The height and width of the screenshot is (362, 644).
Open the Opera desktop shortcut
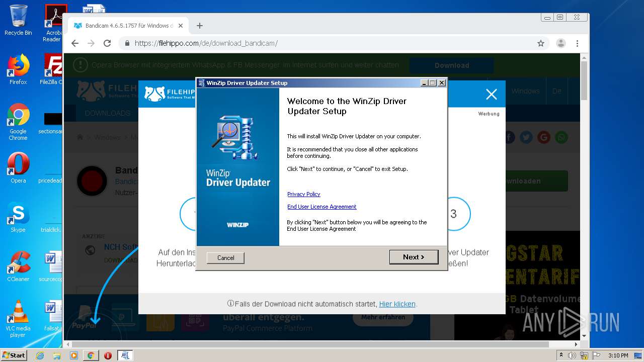click(18, 168)
